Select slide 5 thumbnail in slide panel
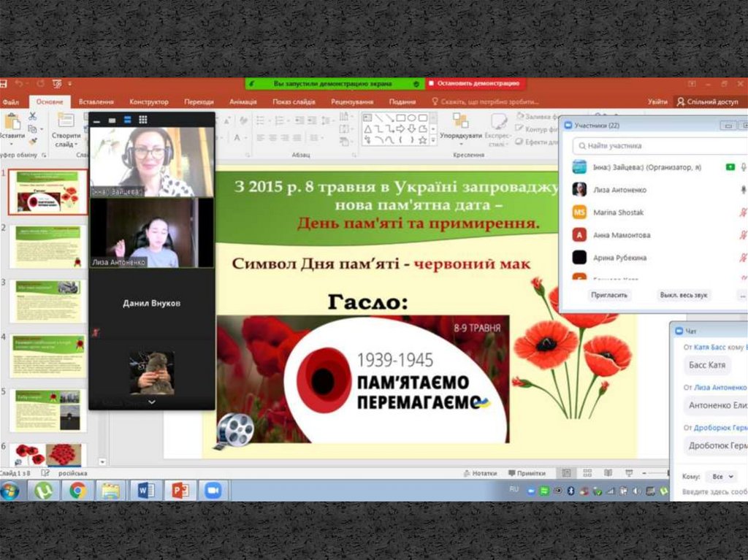This screenshot has height=560, width=748. click(47, 410)
